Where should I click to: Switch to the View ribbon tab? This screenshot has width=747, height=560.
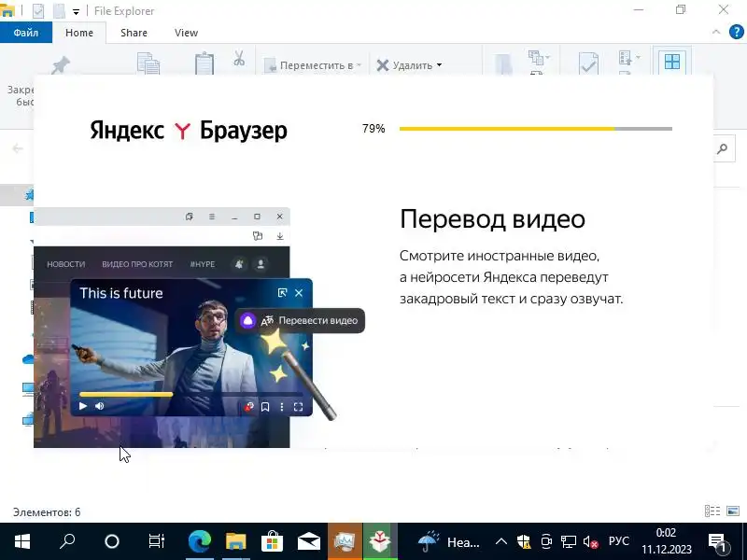coord(186,33)
